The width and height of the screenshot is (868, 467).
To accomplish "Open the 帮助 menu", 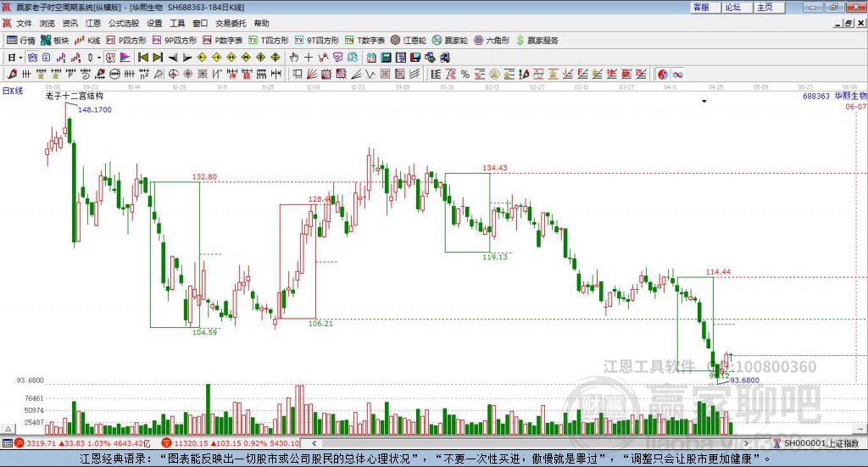I will click(x=261, y=23).
